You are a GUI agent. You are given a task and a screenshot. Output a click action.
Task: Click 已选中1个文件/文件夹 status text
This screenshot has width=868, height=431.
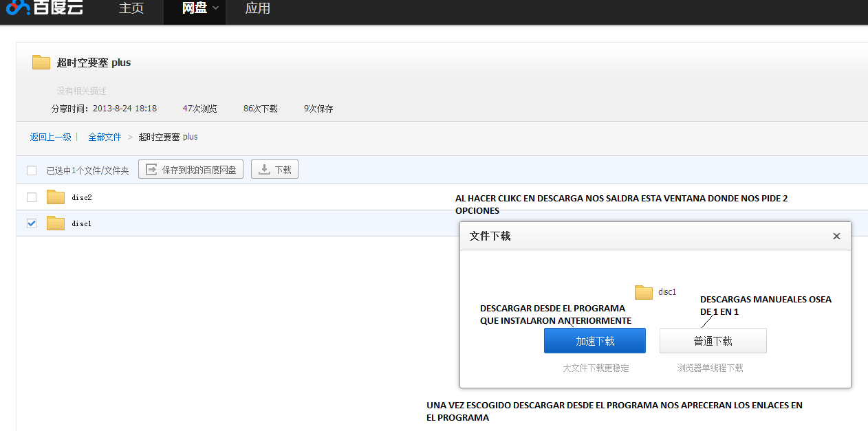pyautogui.click(x=88, y=170)
